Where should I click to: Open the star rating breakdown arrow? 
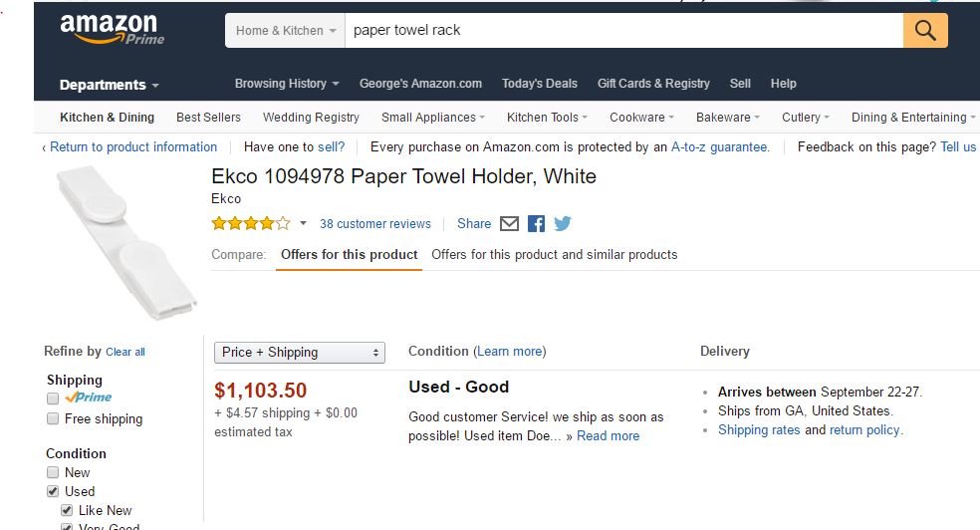pyautogui.click(x=303, y=223)
